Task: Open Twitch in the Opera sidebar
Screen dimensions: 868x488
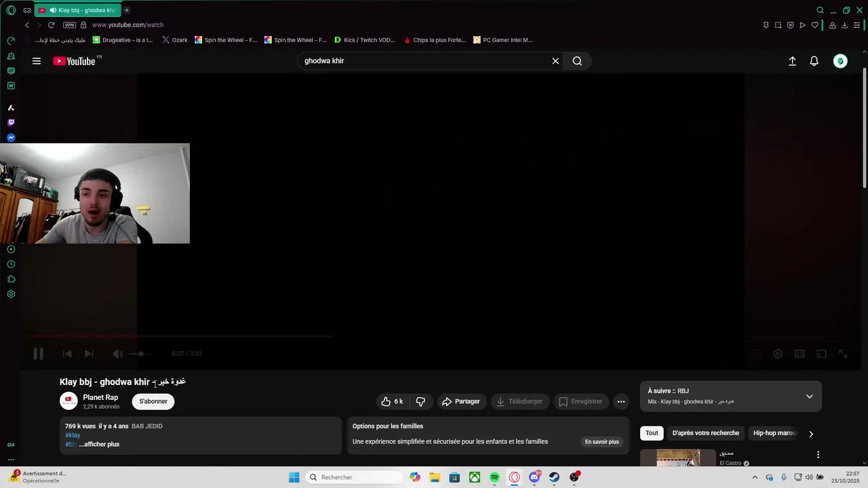Action: tap(11, 123)
